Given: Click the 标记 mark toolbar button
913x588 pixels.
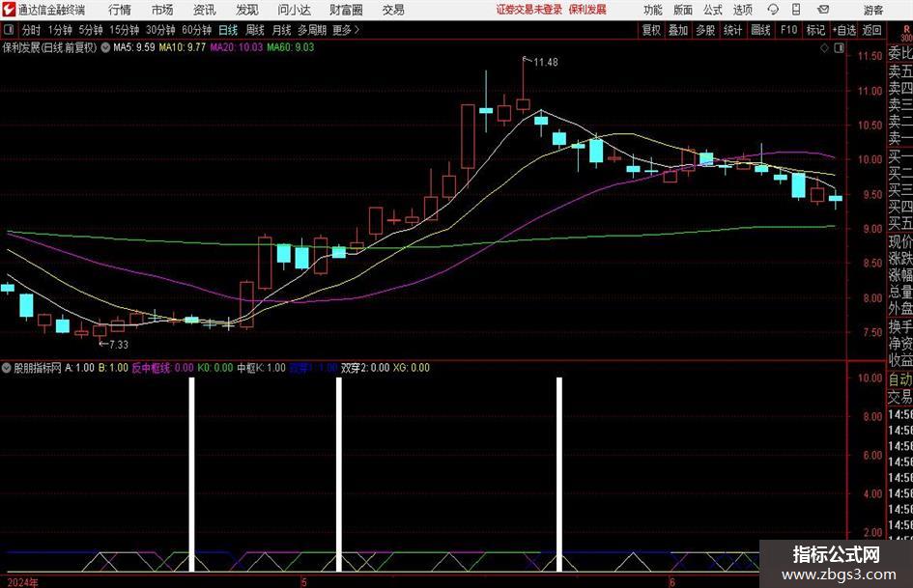Looking at the screenshot, I should click(815, 30).
